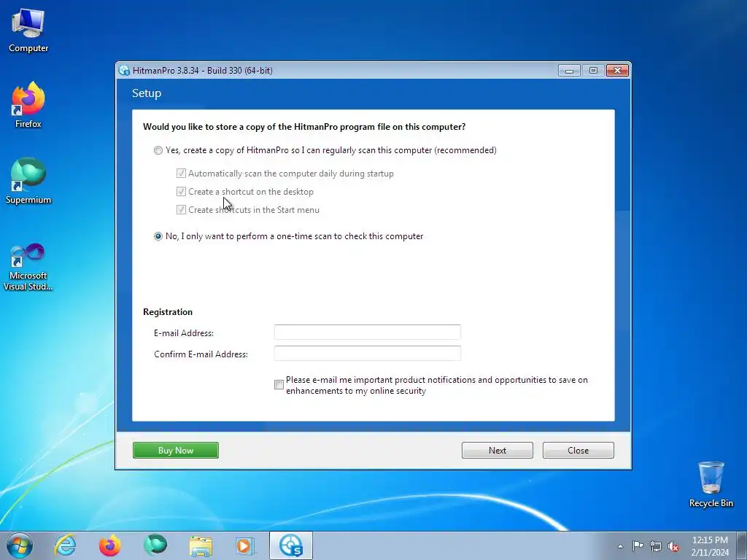Launch Internet Explorer from the taskbar
Viewport: 747px width, 560px height.
tap(65, 545)
